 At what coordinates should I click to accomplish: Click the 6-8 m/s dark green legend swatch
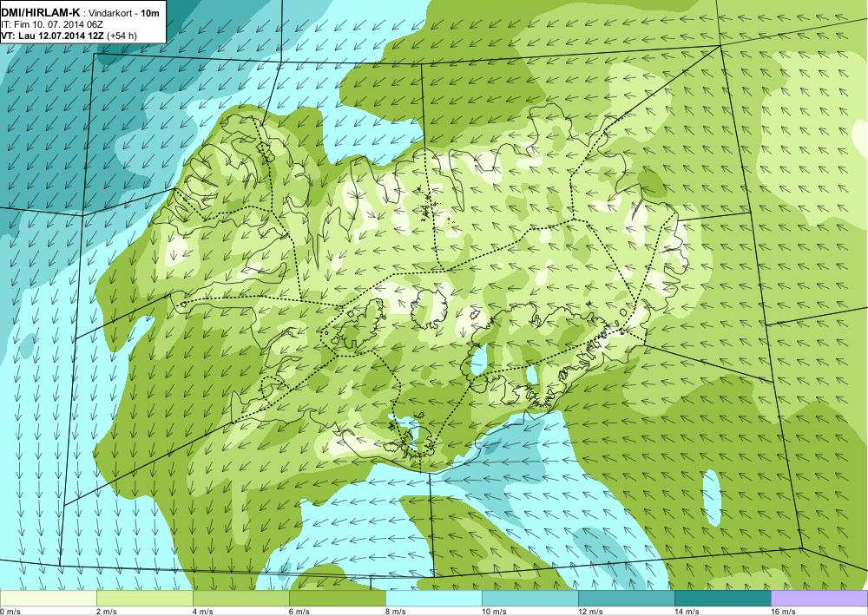(337, 599)
